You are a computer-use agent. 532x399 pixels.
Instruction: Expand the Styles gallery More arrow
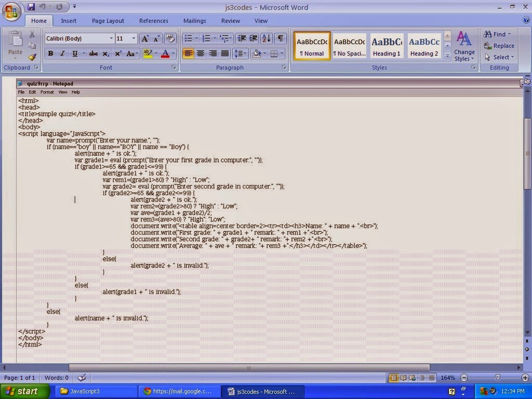click(x=447, y=56)
